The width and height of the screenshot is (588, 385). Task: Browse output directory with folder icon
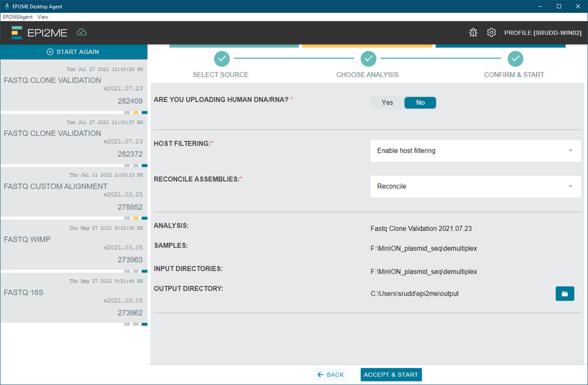[564, 293]
